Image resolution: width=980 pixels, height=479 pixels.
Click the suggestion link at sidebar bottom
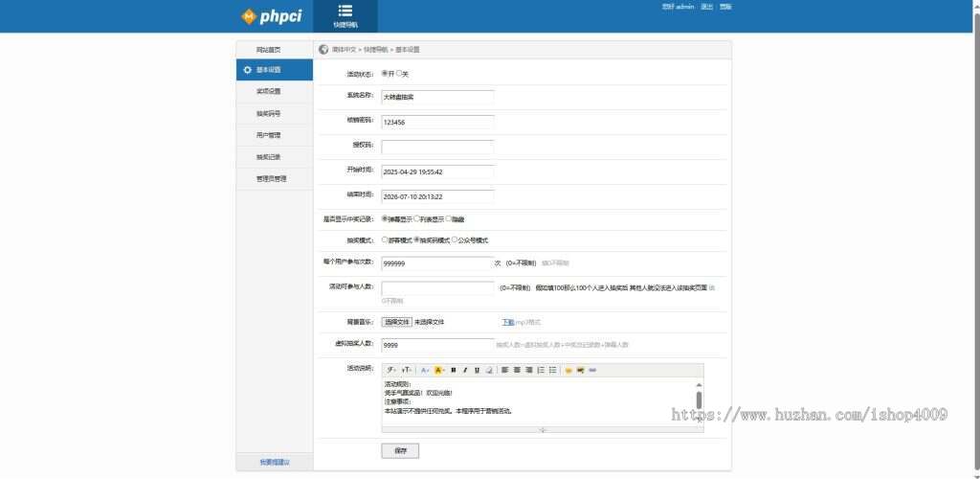pyautogui.click(x=275, y=463)
